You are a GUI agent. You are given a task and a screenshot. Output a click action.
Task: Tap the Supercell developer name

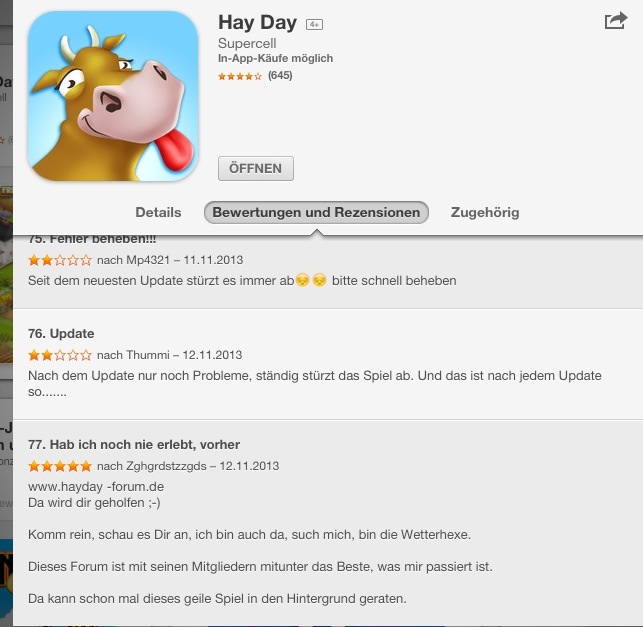247,43
